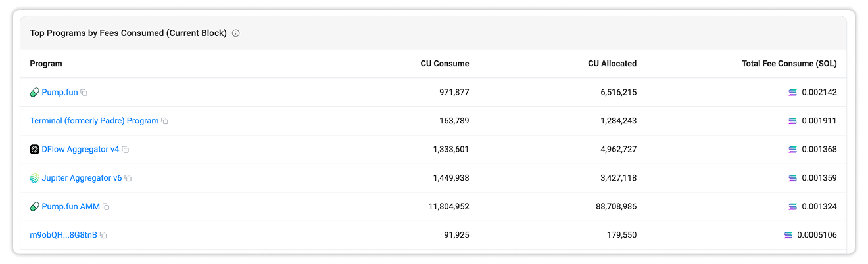Click the CU Allocated column header

point(612,64)
